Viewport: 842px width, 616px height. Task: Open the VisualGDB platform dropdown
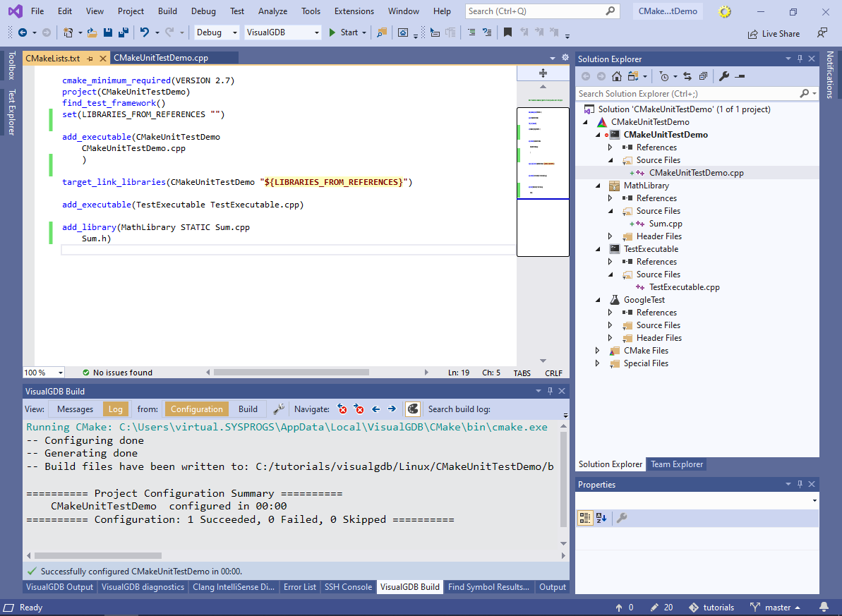(282, 32)
